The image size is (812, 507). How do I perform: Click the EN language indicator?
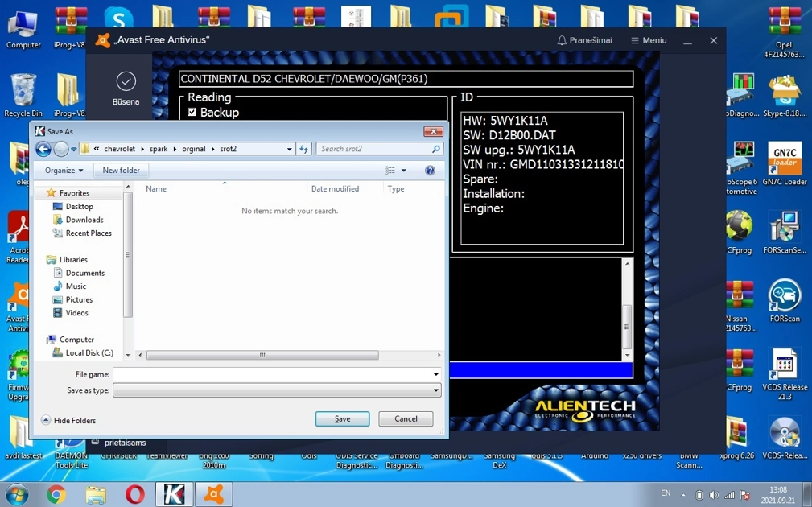pyautogui.click(x=666, y=493)
